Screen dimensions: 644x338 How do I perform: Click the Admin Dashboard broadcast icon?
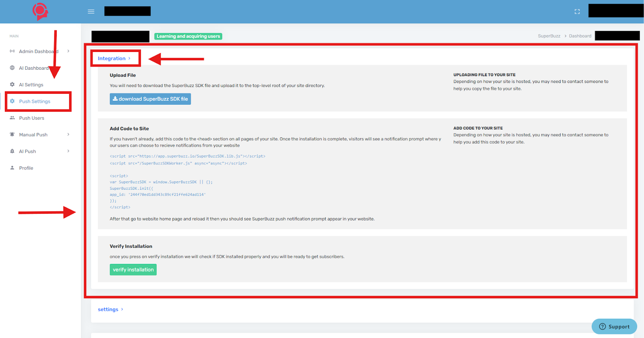click(x=12, y=51)
